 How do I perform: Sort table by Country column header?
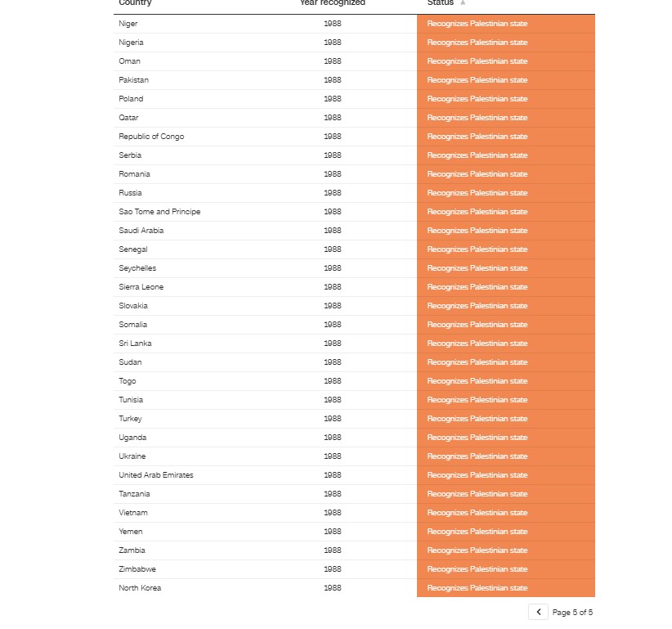point(136,3)
